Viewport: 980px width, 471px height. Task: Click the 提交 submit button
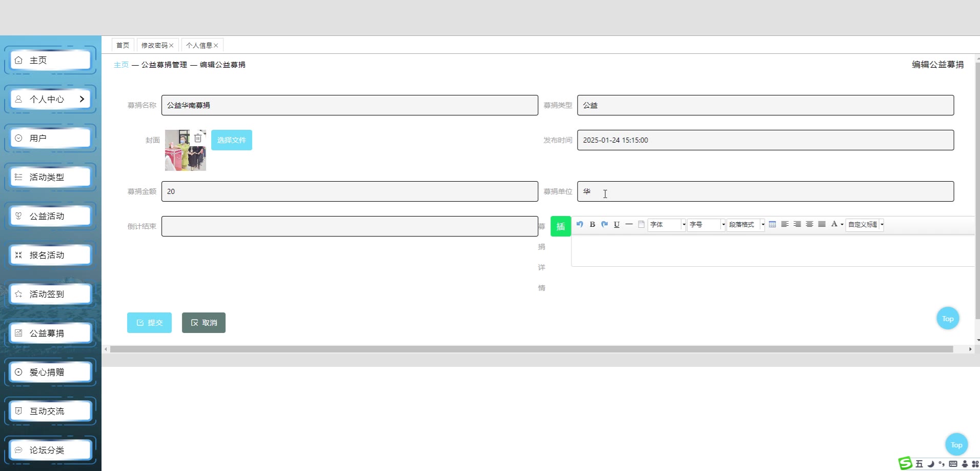point(149,323)
